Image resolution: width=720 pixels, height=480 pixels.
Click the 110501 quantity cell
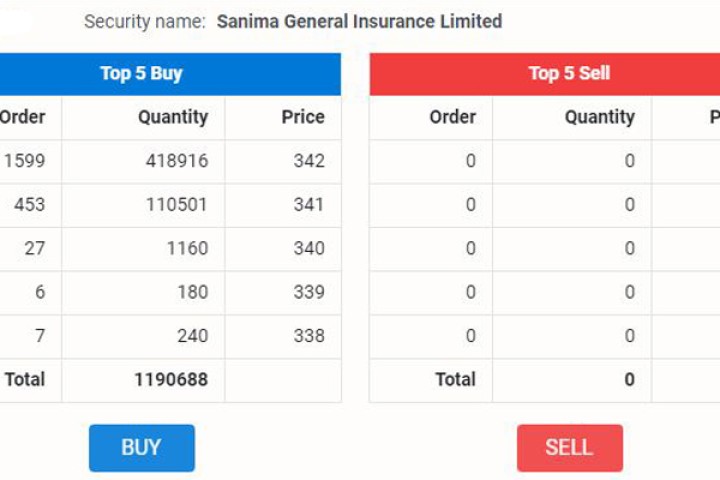[176, 205]
